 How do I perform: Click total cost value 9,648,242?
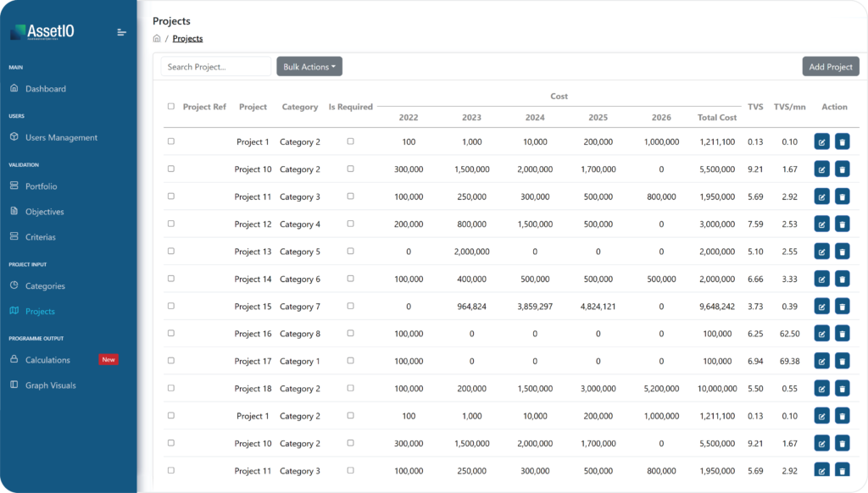click(x=717, y=307)
